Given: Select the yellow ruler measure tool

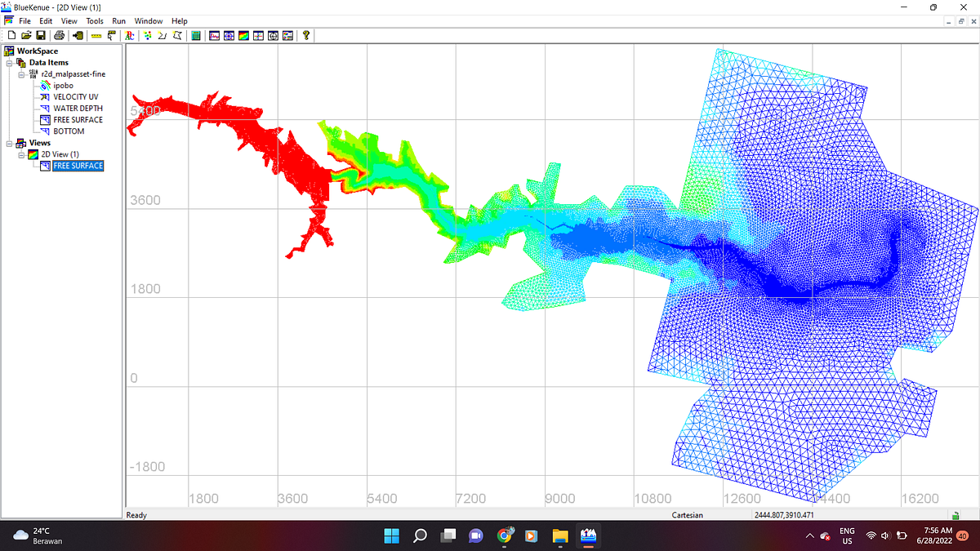Looking at the screenshot, I should tap(96, 35).
